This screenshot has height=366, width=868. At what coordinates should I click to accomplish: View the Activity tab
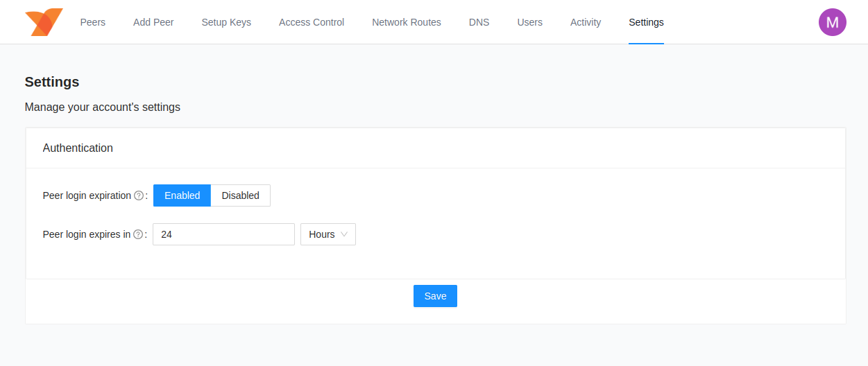586,22
